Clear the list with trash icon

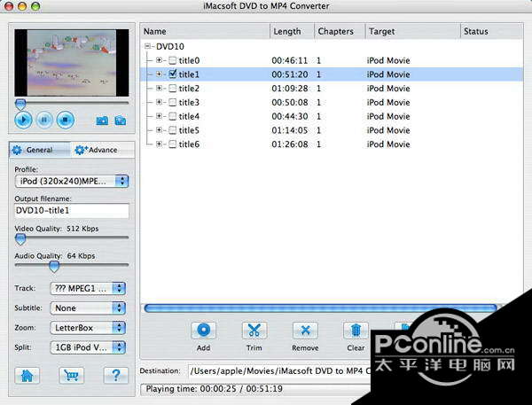(356, 331)
